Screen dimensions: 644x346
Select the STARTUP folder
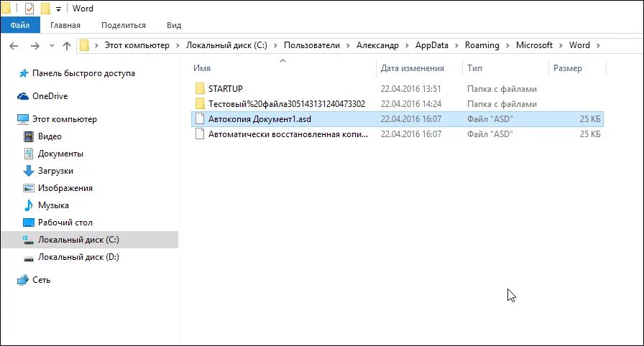(226, 89)
